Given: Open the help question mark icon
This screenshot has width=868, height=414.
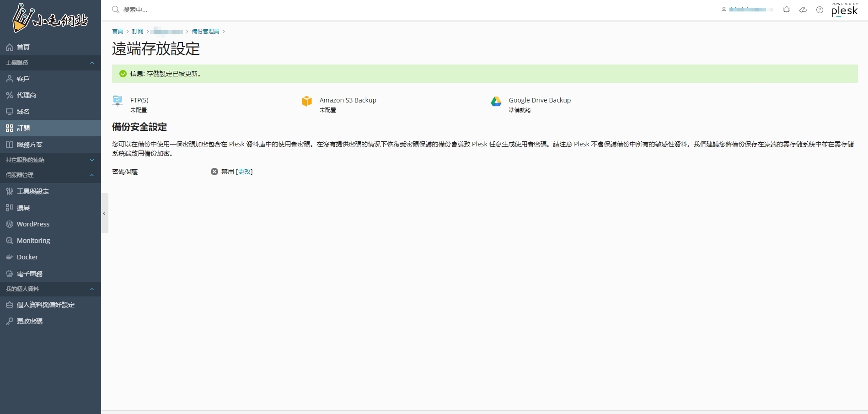Looking at the screenshot, I should pyautogui.click(x=820, y=10).
